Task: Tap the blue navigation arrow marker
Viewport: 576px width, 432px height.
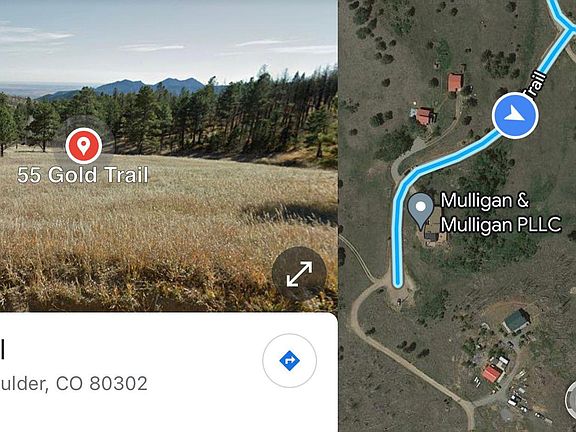Action: click(x=515, y=115)
